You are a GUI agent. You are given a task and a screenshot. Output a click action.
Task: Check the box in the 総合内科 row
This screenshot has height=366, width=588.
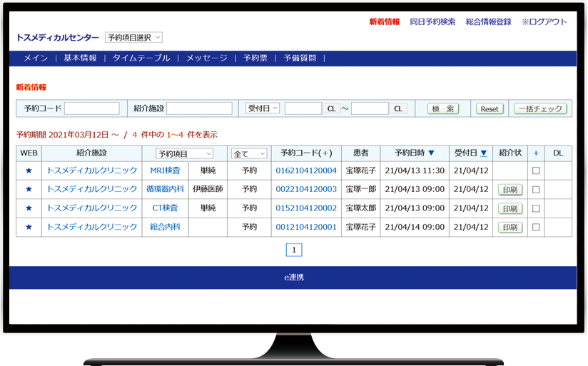pos(536,227)
